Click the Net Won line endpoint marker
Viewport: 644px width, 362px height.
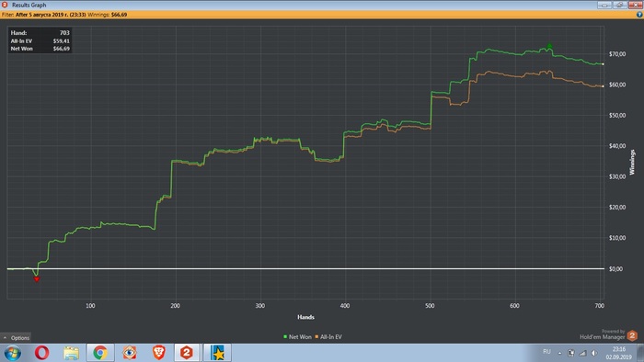click(x=603, y=64)
